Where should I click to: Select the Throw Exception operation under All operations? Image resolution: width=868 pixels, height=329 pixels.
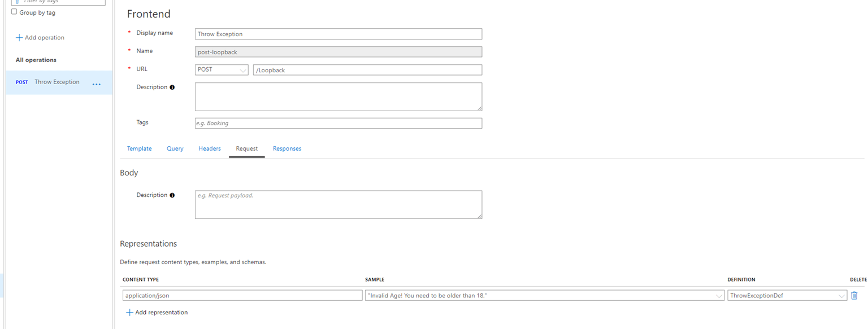57,82
